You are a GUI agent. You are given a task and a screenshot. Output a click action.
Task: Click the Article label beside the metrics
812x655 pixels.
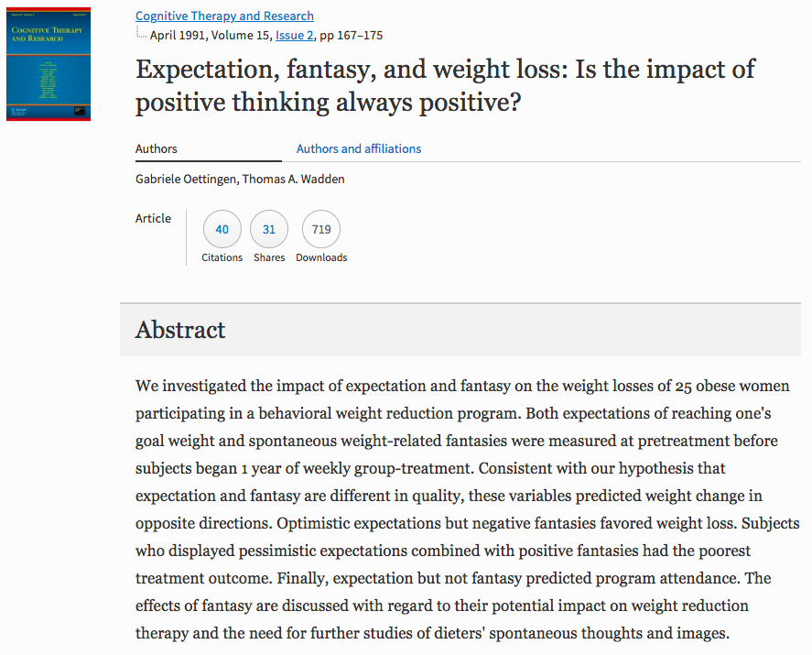click(x=153, y=218)
